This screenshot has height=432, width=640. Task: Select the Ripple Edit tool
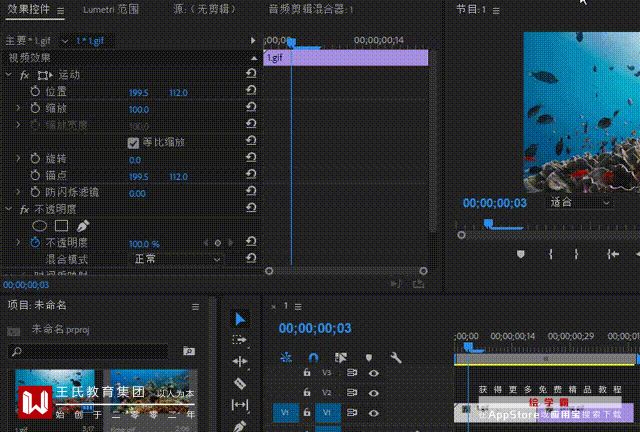click(x=240, y=361)
